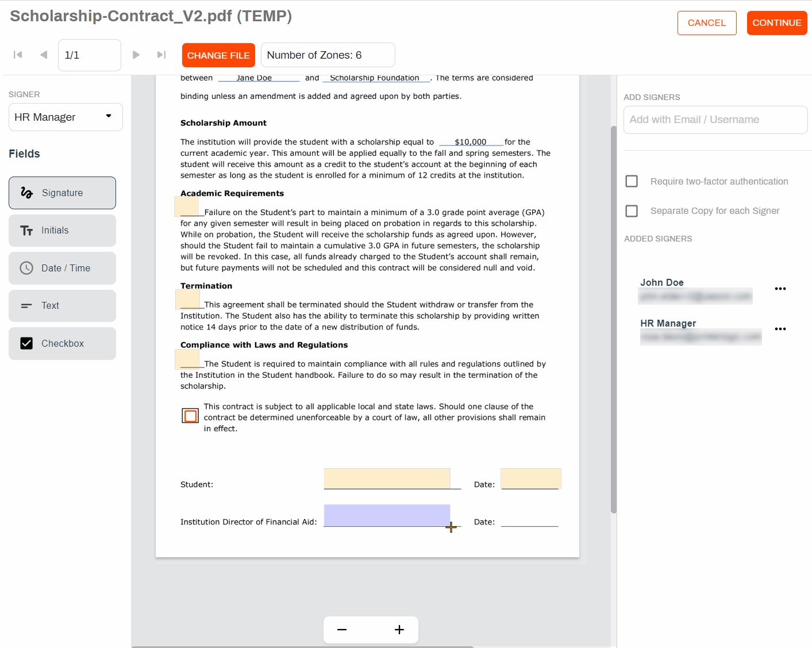Click the CONTINUE button
The width and height of the screenshot is (812, 648).
777,23
